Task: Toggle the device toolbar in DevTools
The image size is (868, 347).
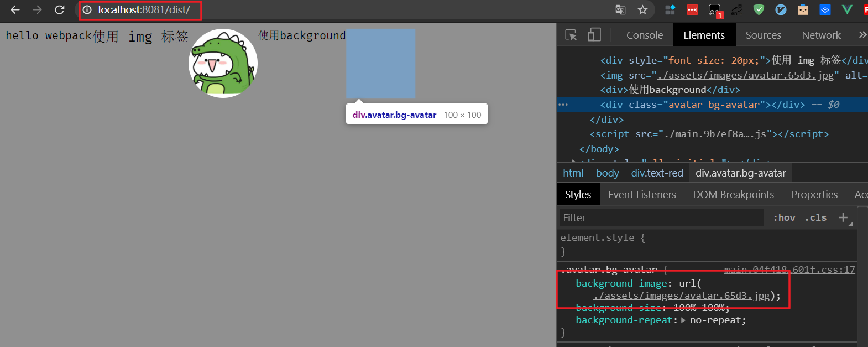Action: (x=594, y=35)
